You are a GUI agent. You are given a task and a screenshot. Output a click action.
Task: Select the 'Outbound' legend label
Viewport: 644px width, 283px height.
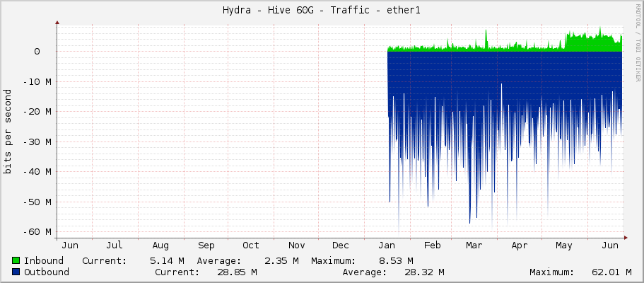(x=47, y=272)
